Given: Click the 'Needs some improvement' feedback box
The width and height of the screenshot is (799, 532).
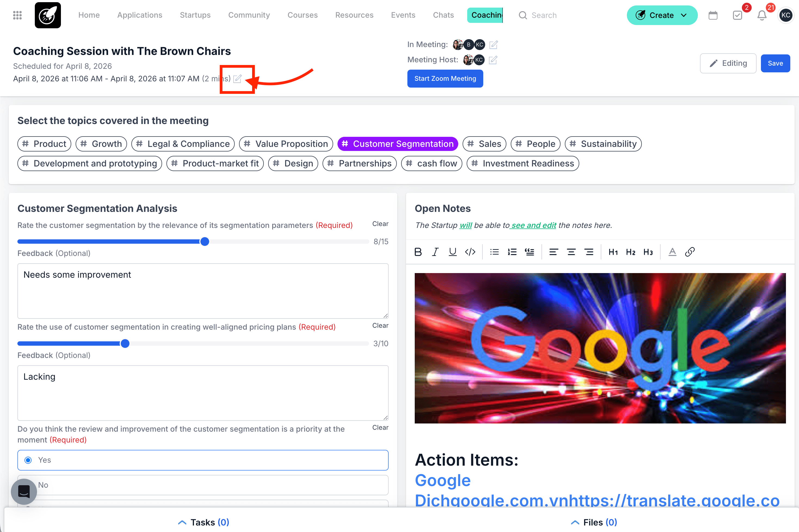Looking at the screenshot, I should [x=203, y=291].
